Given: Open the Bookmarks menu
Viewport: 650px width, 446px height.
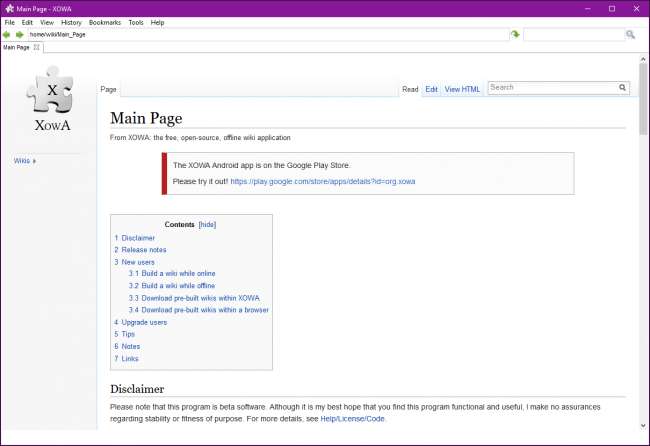Looking at the screenshot, I should (x=103, y=22).
